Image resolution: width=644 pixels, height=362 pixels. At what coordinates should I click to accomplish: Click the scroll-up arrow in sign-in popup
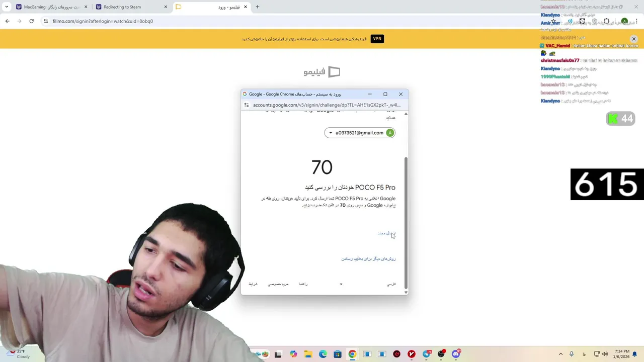click(406, 114)
